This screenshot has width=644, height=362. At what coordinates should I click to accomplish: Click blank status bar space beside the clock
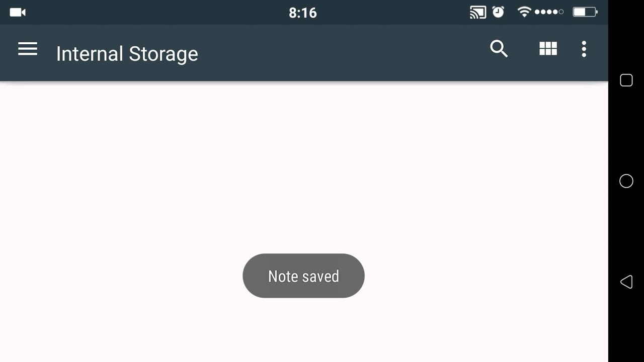[x=392, y=12]
